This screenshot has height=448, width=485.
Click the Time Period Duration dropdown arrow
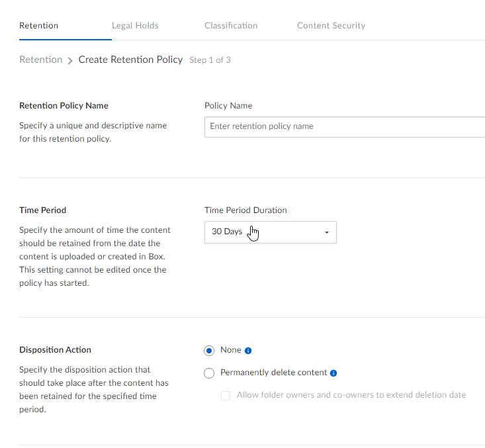coord(327,232)
